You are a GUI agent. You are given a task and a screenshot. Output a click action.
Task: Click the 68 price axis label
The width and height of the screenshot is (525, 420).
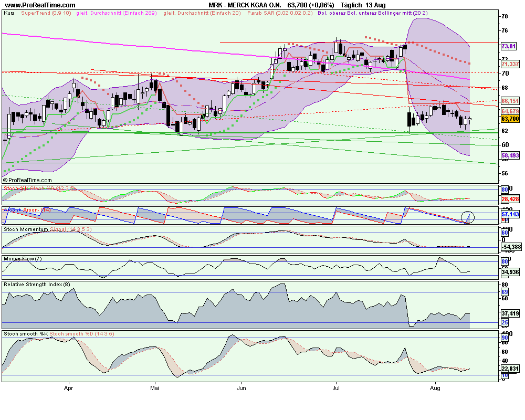(505, 88)
